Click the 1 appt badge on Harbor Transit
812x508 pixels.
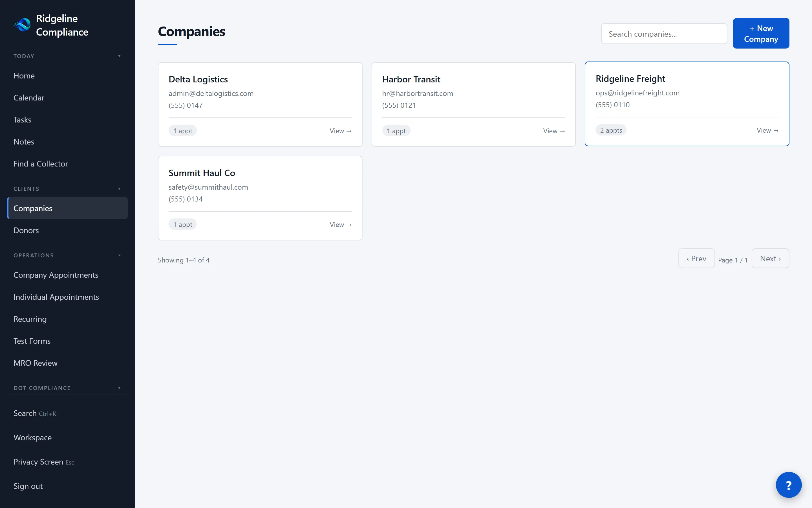[x=396, y=131]
